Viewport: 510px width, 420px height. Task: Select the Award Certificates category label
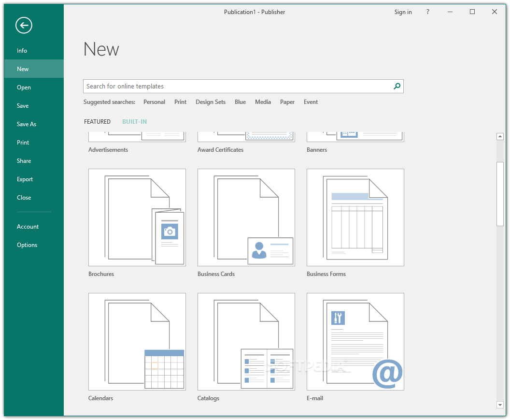(220, 150)
